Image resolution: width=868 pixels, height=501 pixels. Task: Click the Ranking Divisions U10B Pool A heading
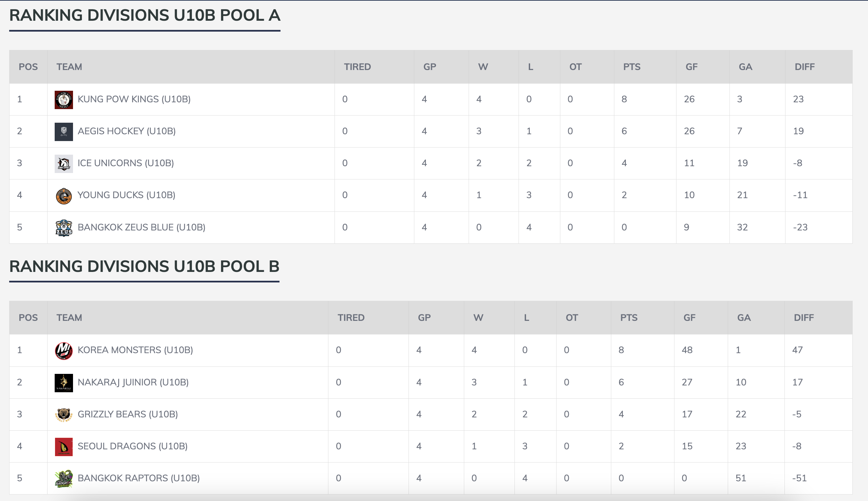pos(145,16)
